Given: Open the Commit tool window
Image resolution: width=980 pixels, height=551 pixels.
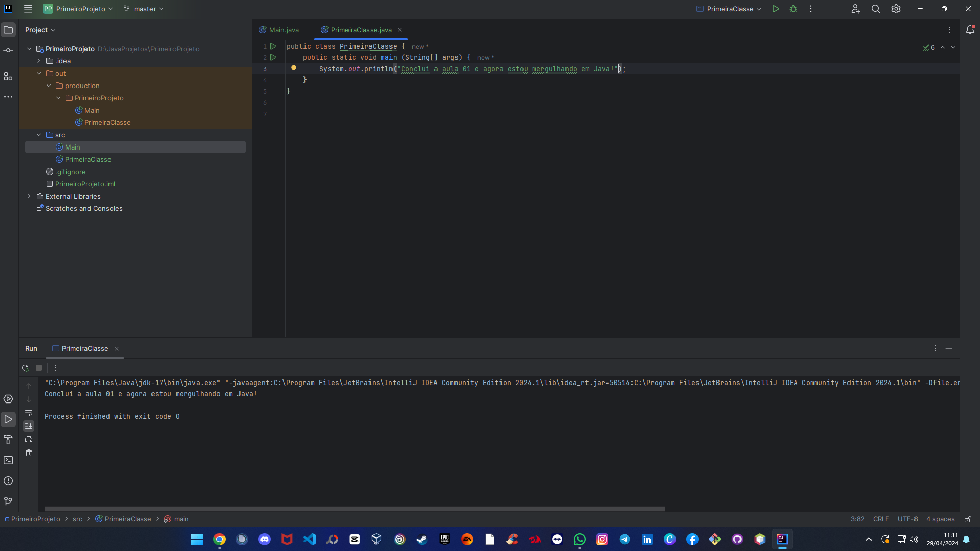Looking at the screenshot, I should 8,50.
